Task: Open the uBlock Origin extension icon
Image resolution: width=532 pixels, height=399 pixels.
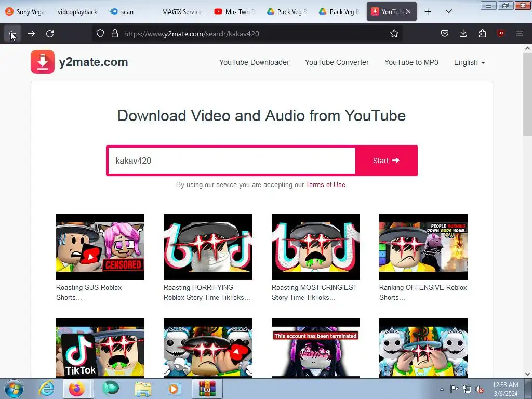Action: [x=500, y=34]
